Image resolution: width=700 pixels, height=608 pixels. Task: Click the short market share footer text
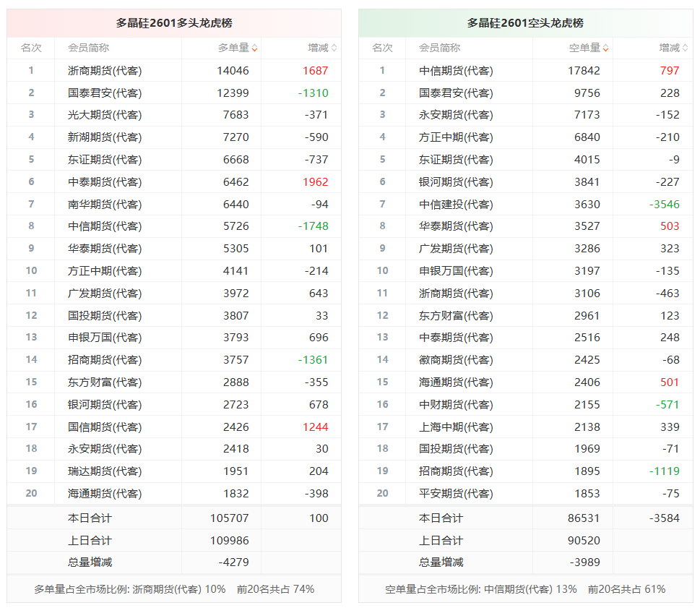525,589
